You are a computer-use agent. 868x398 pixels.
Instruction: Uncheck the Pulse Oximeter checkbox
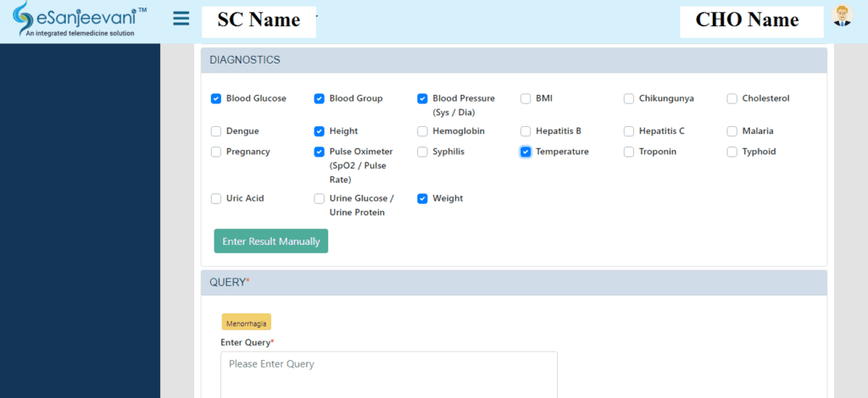coord(319,152)
